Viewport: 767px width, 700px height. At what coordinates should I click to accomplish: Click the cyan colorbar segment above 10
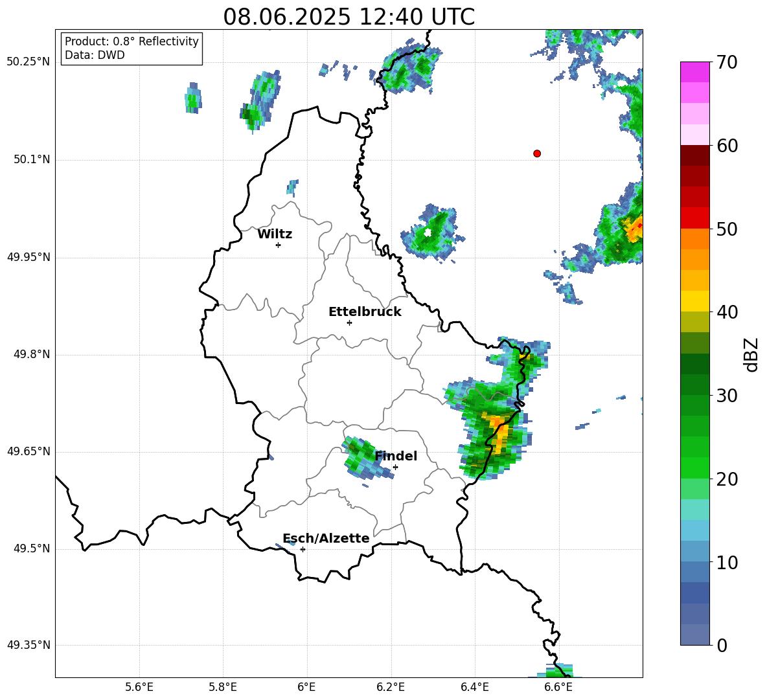(x=694, y=530)
